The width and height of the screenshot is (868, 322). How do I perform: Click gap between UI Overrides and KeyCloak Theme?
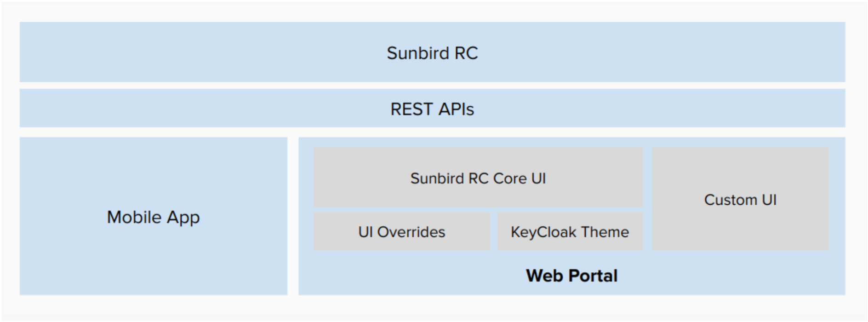(x=494, y=231)
